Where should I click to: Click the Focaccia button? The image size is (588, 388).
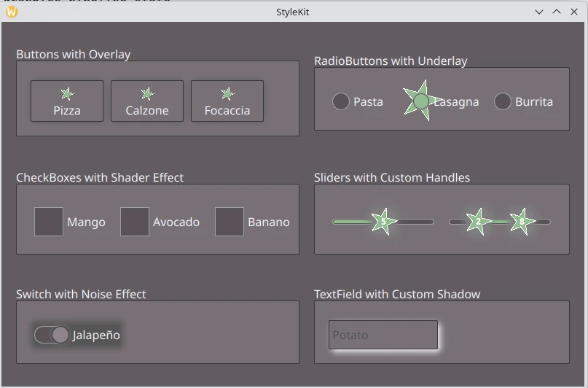(227, 101)
